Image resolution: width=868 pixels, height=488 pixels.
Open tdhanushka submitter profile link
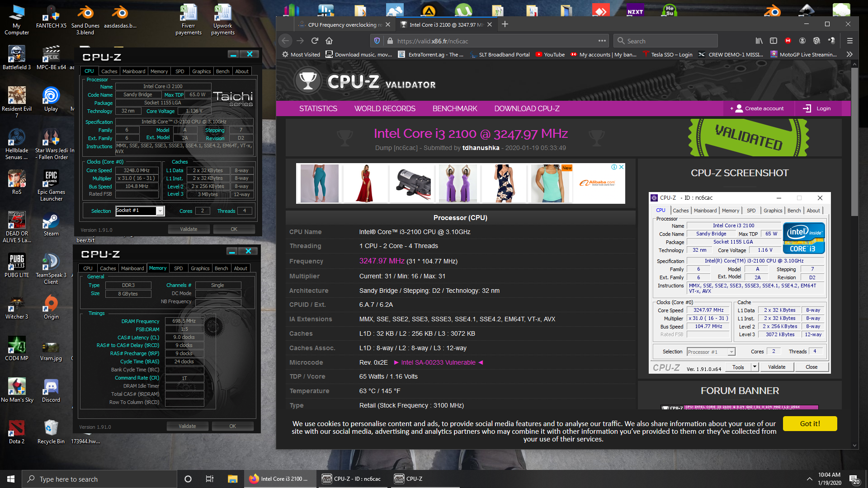pos(481,148)
